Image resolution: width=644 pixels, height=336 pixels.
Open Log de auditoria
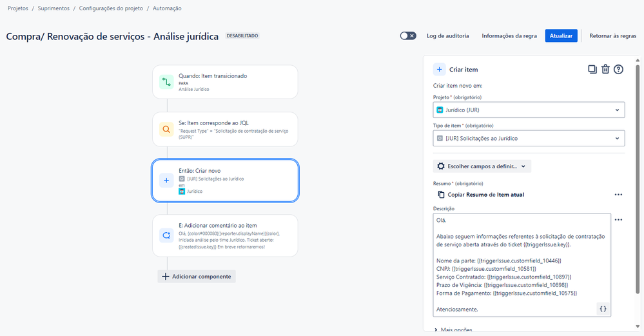pos(447,35)
